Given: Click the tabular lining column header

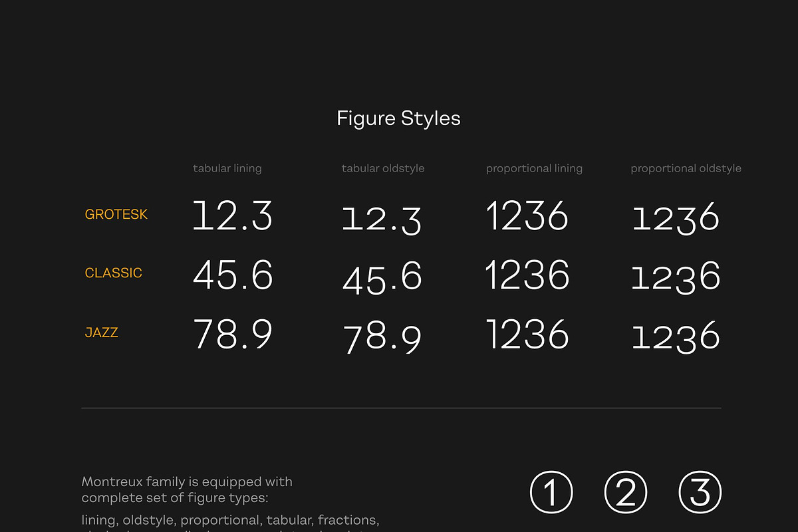Looking at the screenshot, I should coord(227,169).
